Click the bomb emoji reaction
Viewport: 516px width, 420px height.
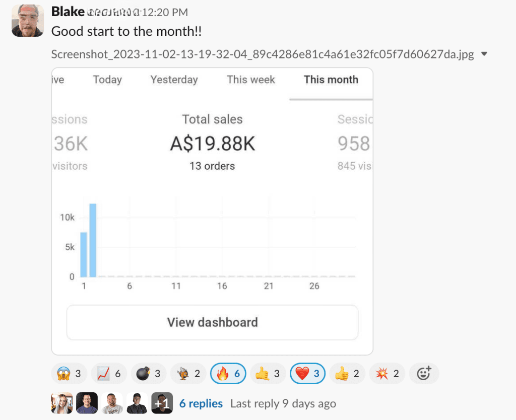point(149,373)
